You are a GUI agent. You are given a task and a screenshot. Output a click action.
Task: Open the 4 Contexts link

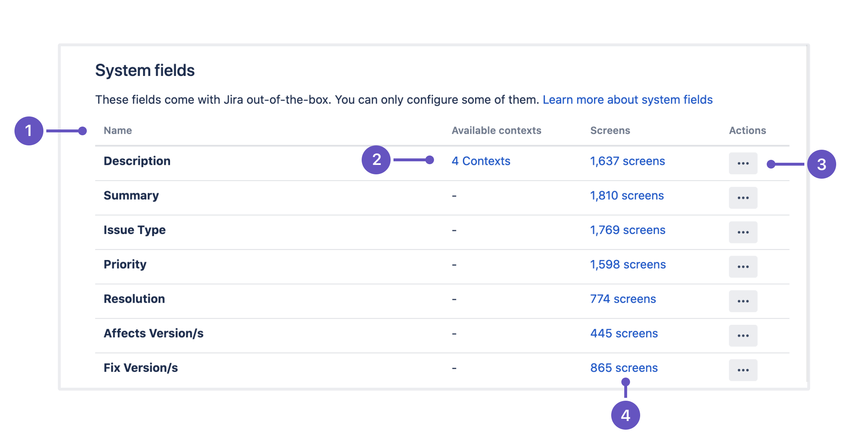coord(481,161)
